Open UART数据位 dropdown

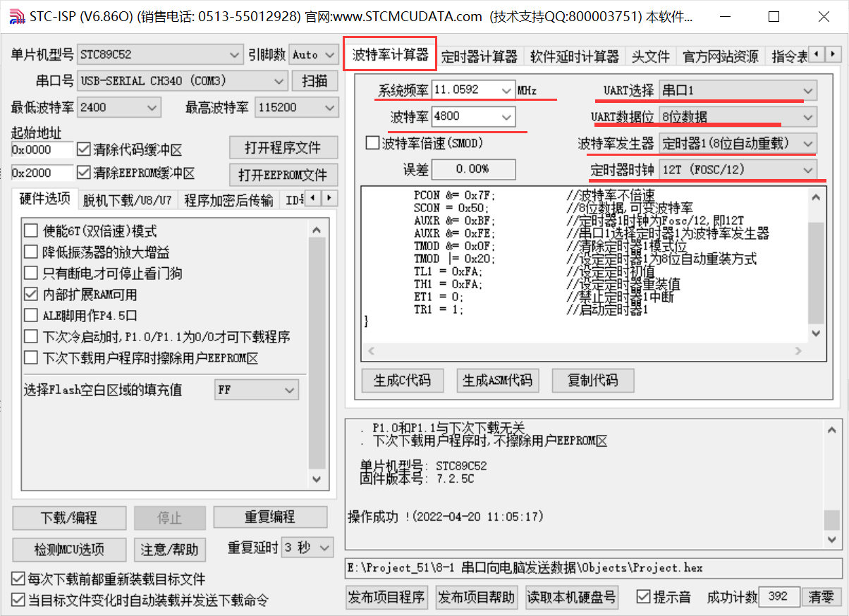(x=738, y=117)
